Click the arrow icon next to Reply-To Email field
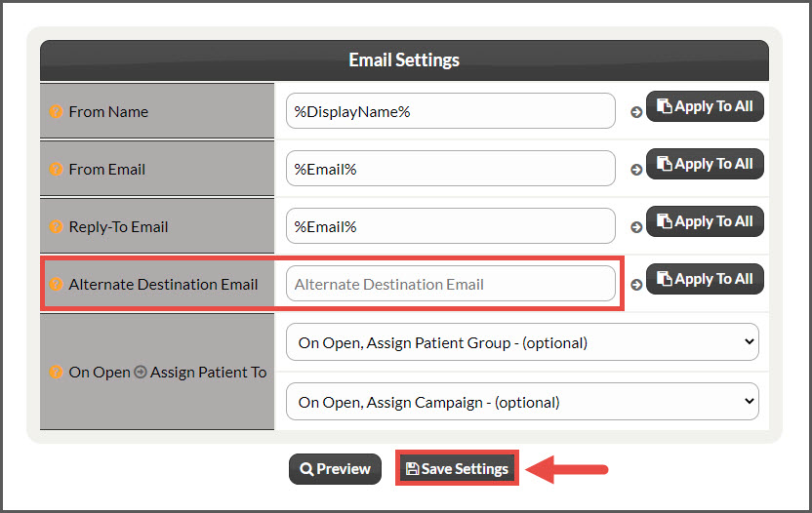Viewport: 812px width, 513px height. (x=636, y=226)
